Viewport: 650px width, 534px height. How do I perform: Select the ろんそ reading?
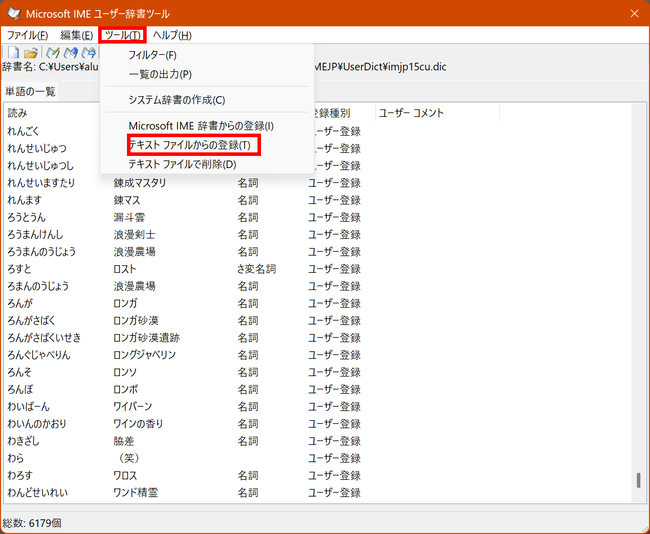[19, 372]
